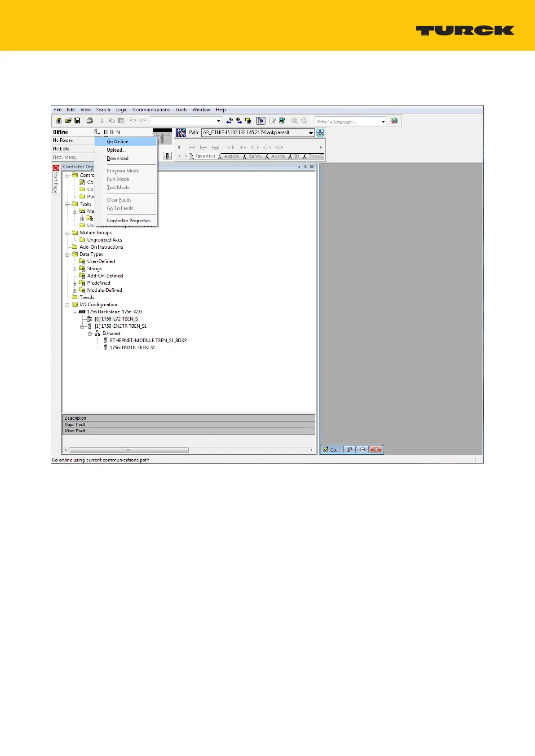Screen dimensions: 535x756
Task: Click the Redo arrow icon
Action: click(143, 121)
